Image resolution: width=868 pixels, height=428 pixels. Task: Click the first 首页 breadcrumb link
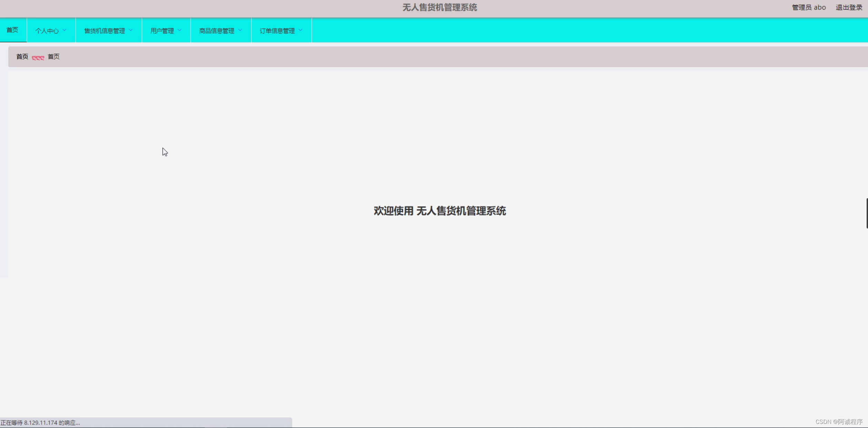(x=22, y=57)
